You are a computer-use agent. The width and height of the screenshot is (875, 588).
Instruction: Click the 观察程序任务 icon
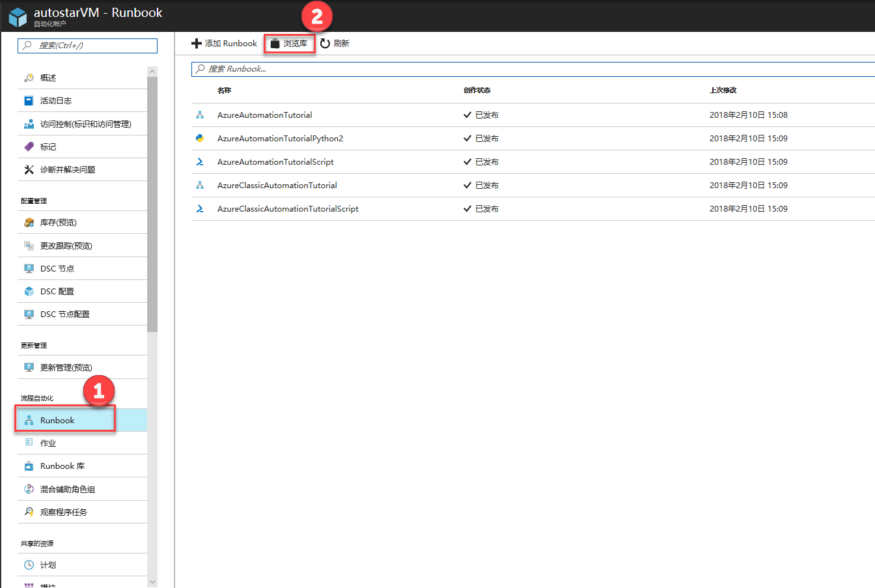click(29, 512)
